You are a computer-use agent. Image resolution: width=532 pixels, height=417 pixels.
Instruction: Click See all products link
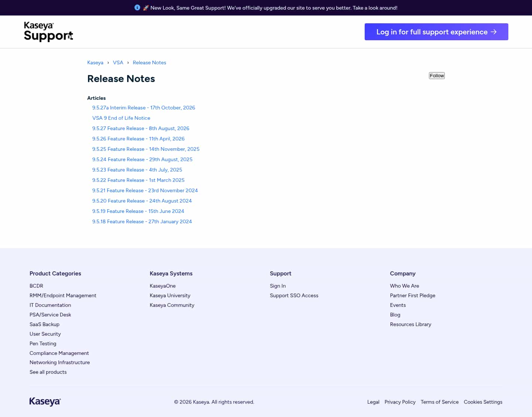[48, 372]
